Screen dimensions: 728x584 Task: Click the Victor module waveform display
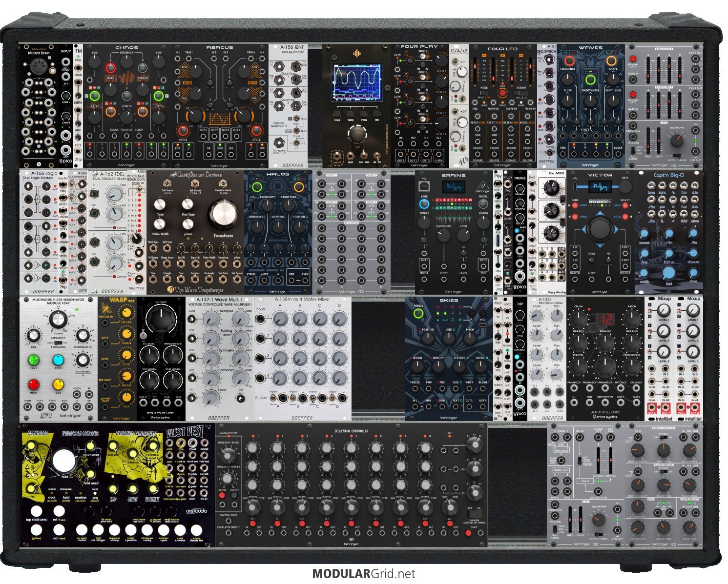(600, 187)
